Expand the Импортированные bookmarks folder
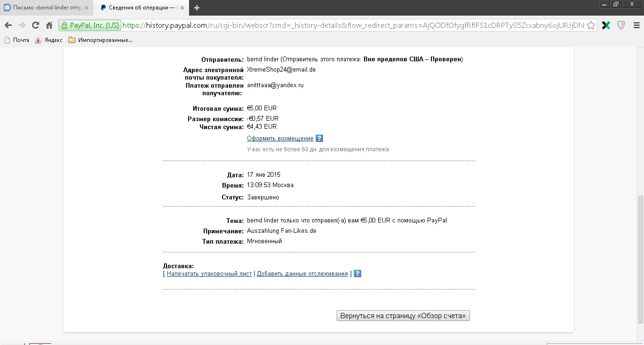This screenshot has width=644, height=345. pos(100,40)
